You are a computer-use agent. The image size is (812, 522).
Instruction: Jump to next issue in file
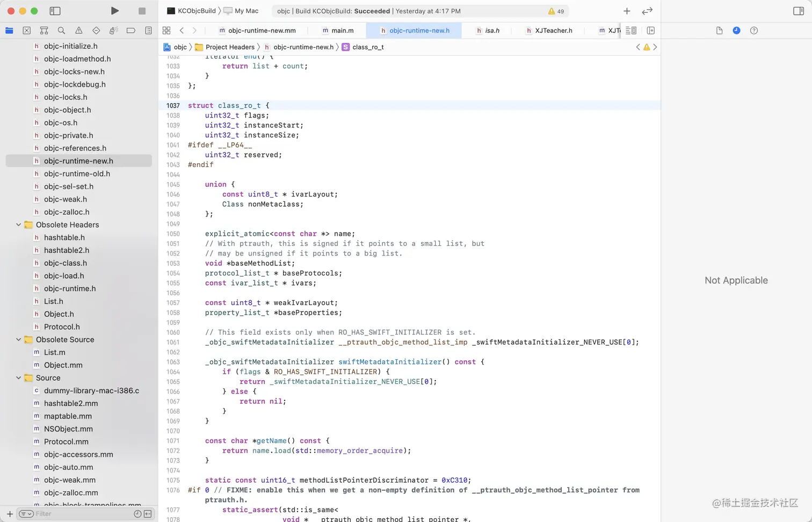tap(655, 47)
